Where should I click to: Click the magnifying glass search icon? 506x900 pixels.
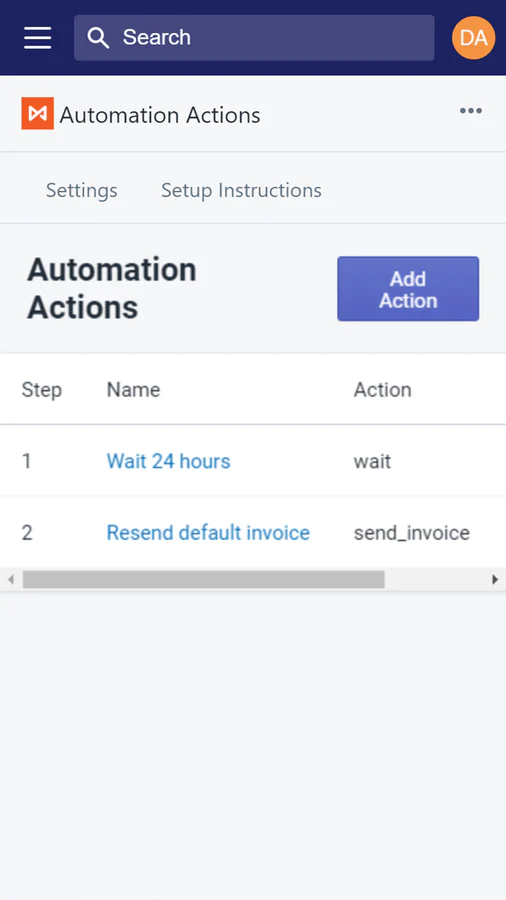coord(98,38)
